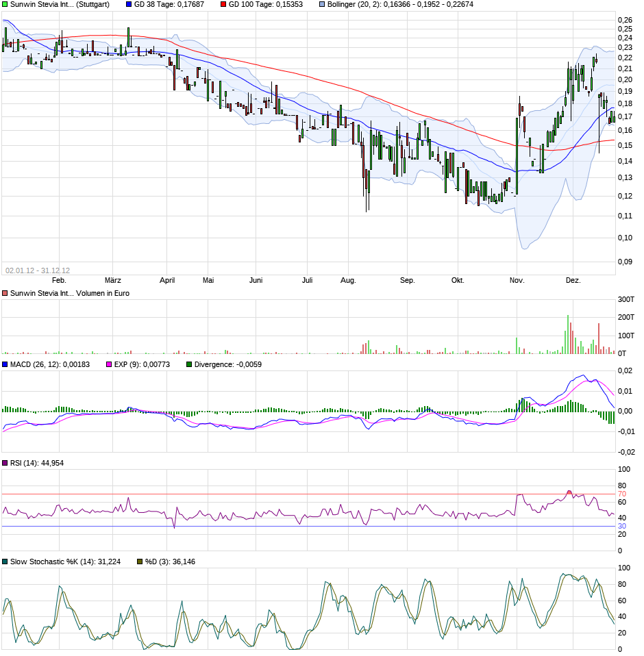
Task: Click the '%D (3): 36,146' label
Action: click(x=171, y=562)
